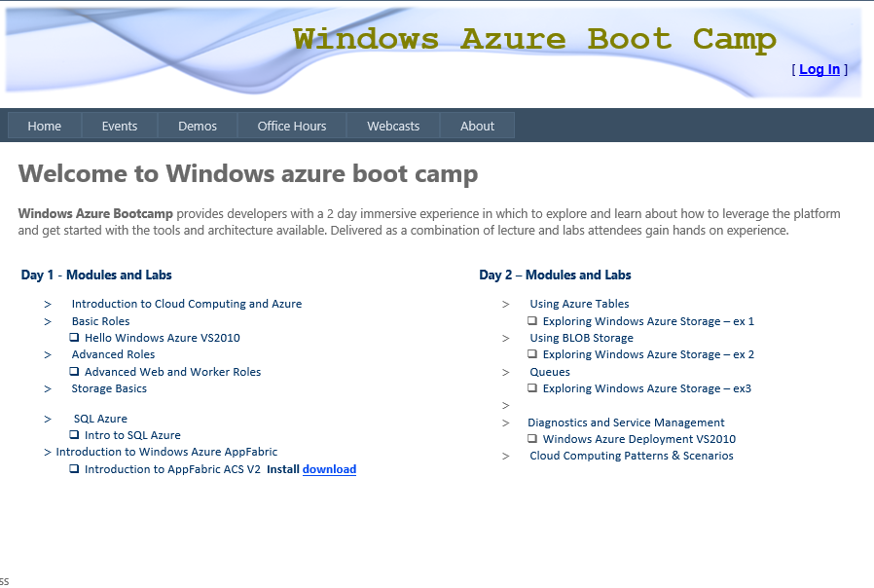This screenshot has height=588, width=874.
Task: Tick the Hello Windows Azure VS2010 checkbox
Action: click(x=74, y=337)
